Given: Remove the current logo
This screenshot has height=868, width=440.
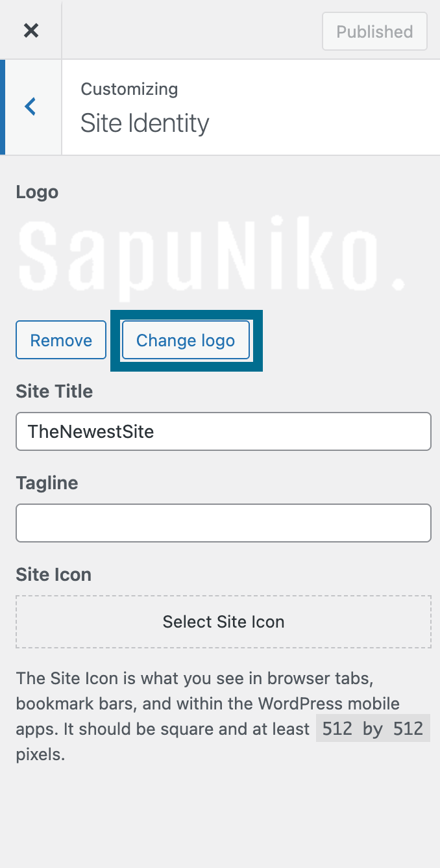Looking at the screenshot, I should click(61, 340).
